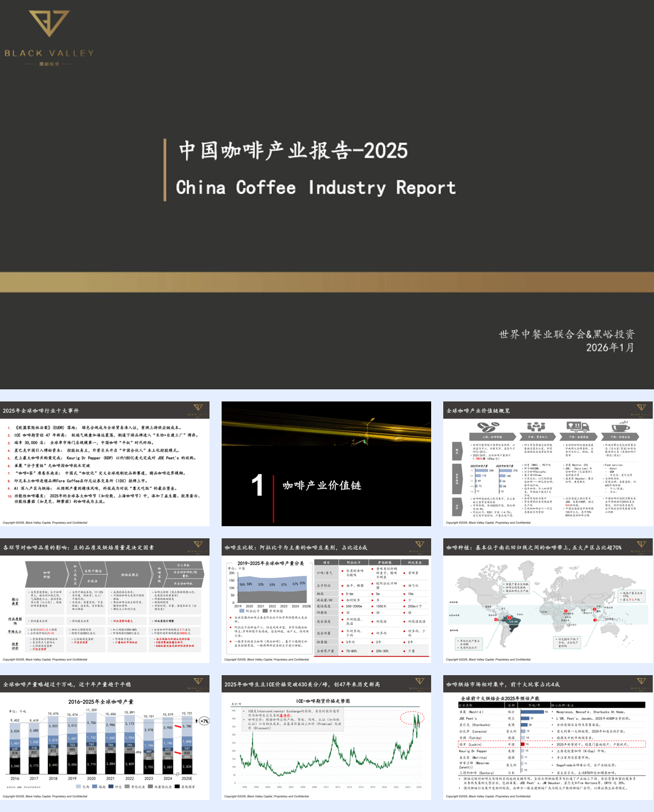Click the 巴西 legend swatch in production chart
Image resolution: width=654 pixels, height=812 pixels.
(x=78, y=787)
